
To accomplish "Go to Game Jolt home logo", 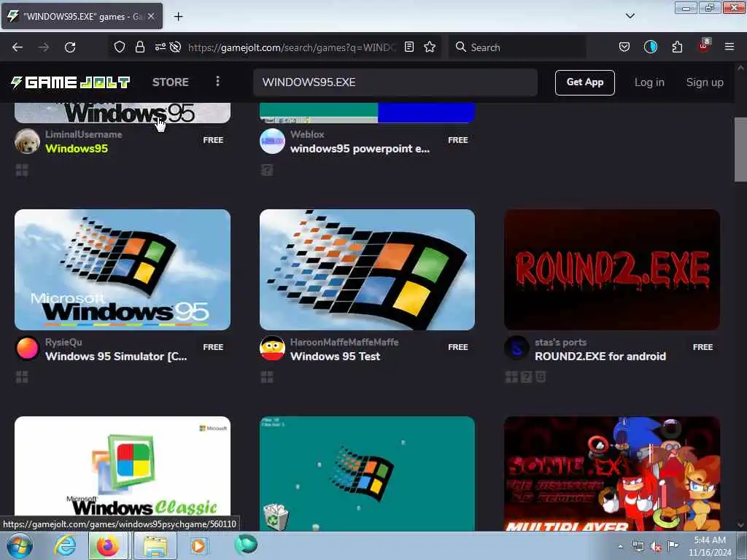I will click(x=71, y=82).
